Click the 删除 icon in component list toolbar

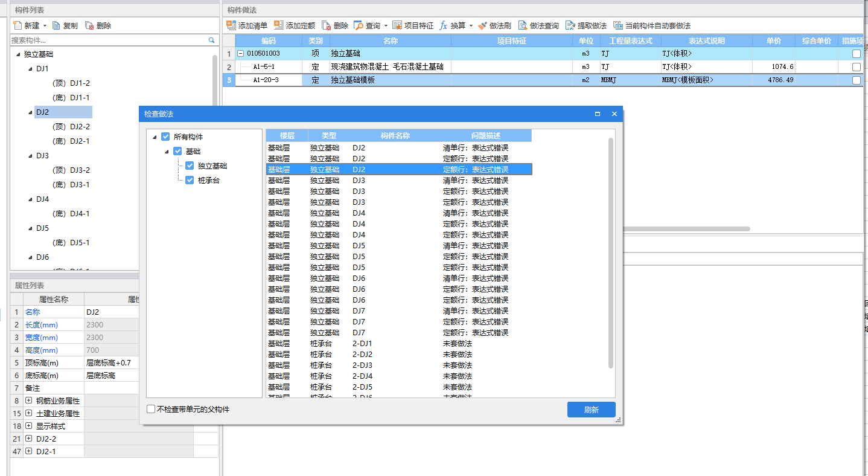[89, 25]
